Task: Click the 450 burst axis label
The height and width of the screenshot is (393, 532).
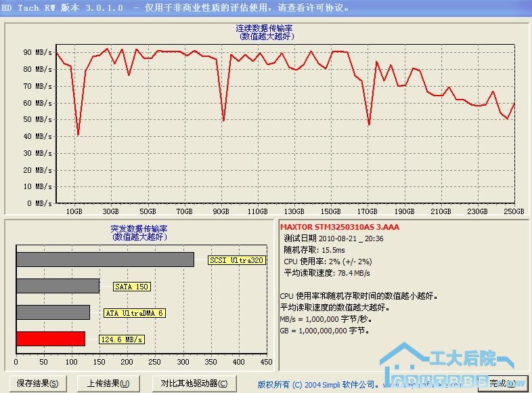Action: click(267, 362)
